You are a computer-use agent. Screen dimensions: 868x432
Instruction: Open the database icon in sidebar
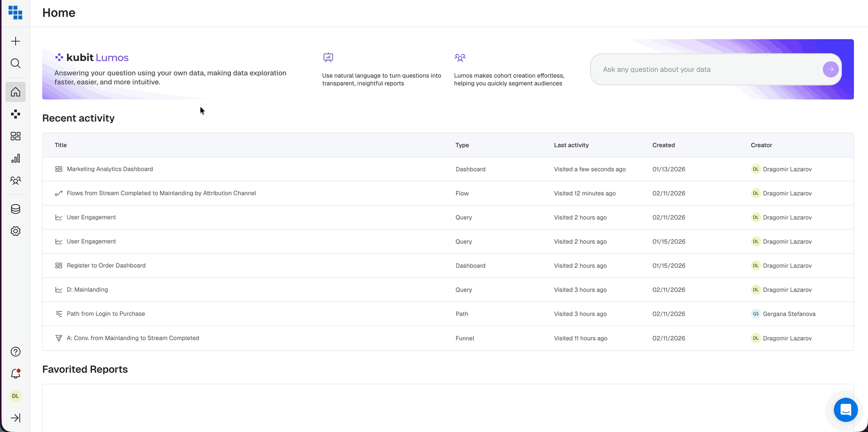coord(16,209)
